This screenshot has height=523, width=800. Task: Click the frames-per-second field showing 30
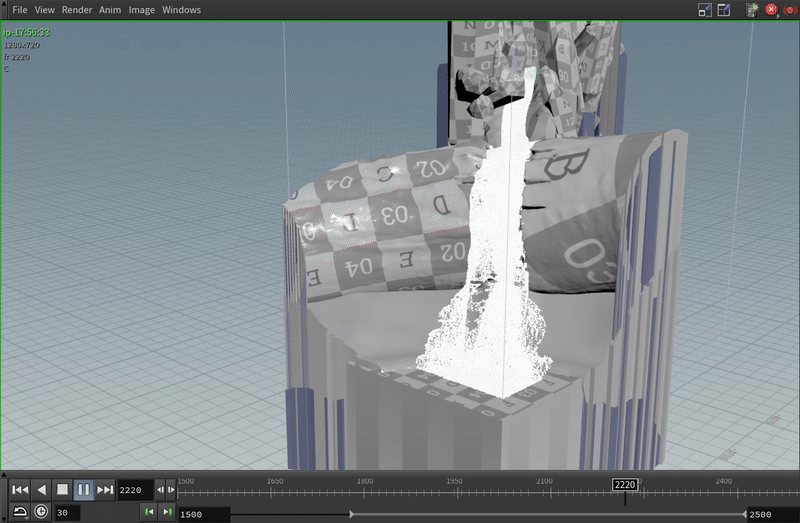click(67, 513)
